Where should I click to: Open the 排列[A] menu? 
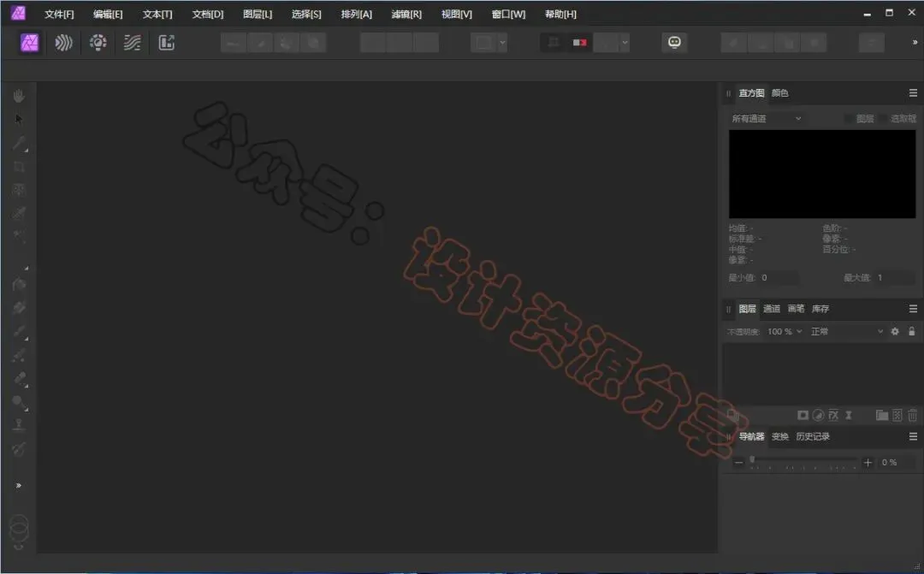coord(357,15)
